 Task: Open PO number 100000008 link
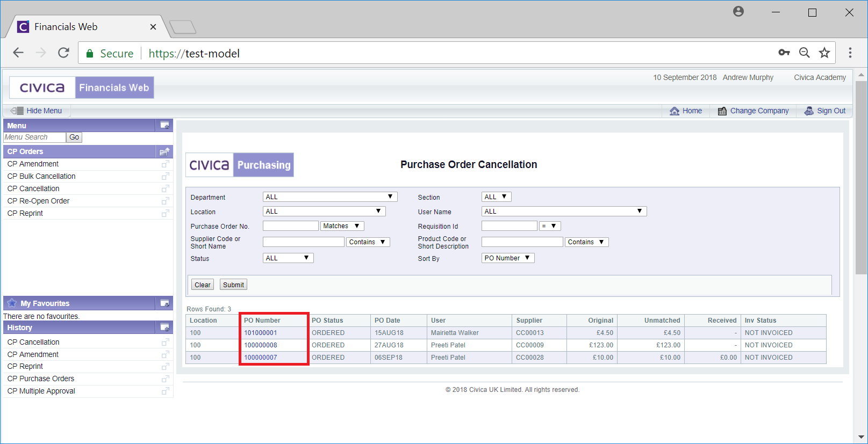click(x=261, y=345)
